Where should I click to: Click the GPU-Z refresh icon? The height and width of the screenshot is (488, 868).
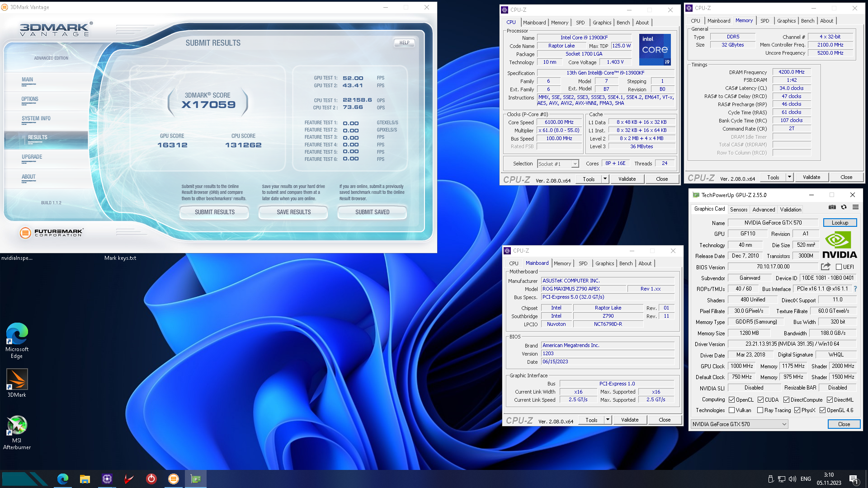click(844, 207)
